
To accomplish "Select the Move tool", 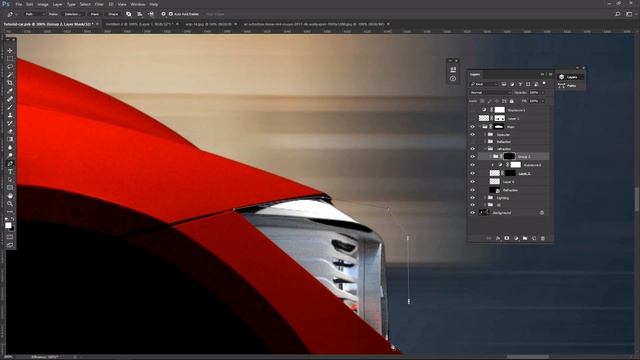I will click(x=10, y=51).
